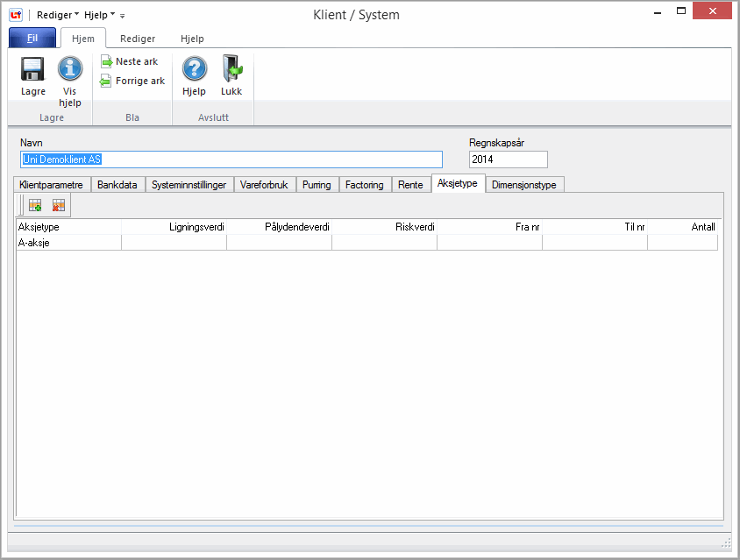740x560 pixels.
Task: Switch to the Dimensjonstype tab
Action: [524, 185]
